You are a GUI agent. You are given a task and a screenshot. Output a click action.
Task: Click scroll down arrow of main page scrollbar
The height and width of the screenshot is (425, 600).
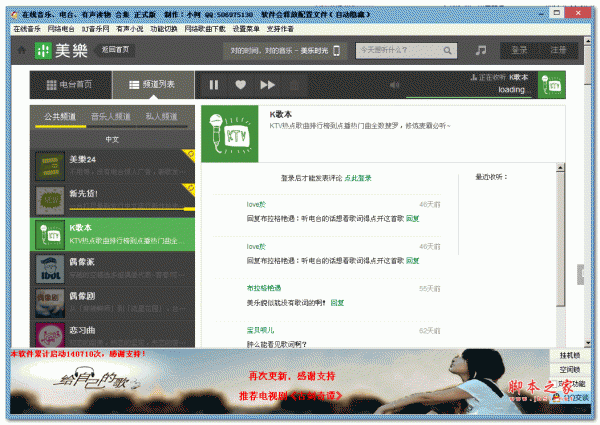coord(588,343)
